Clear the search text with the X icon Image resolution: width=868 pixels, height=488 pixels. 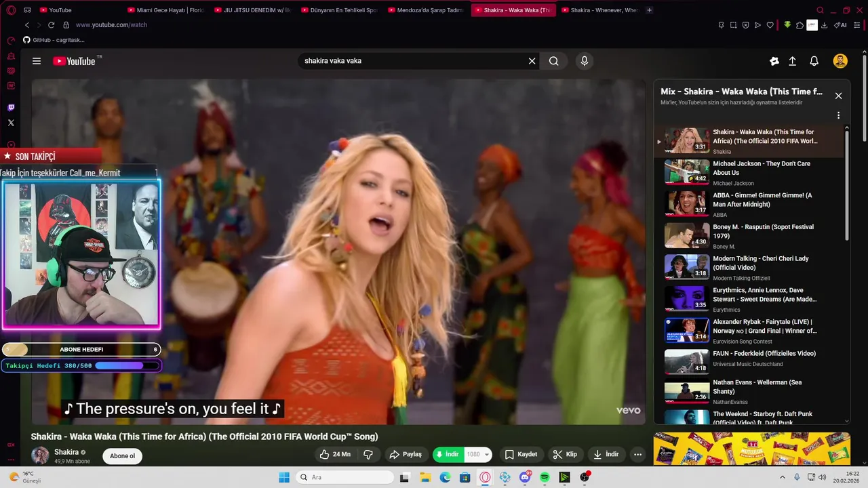pyautogui.click(x=532, y=61)
